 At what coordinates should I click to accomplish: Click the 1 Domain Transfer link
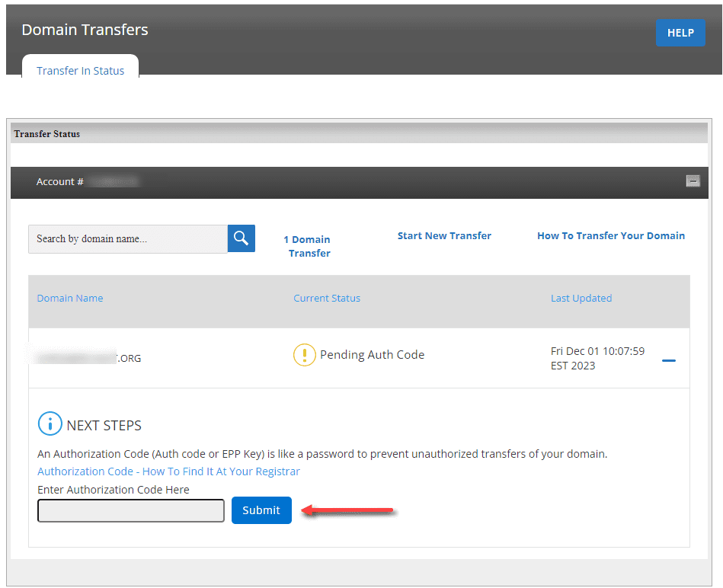click(308, 245)
